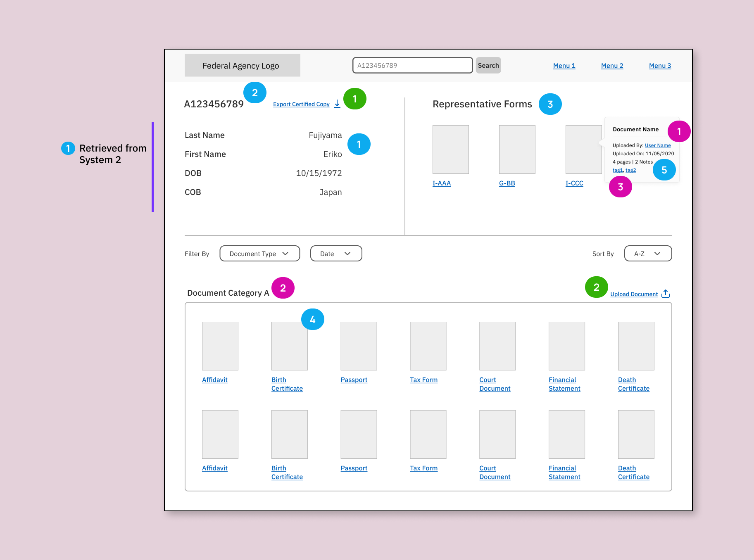
Task: Open the A-Z sort dropdown
Action: pyautogui.click(x=647, y=254)
